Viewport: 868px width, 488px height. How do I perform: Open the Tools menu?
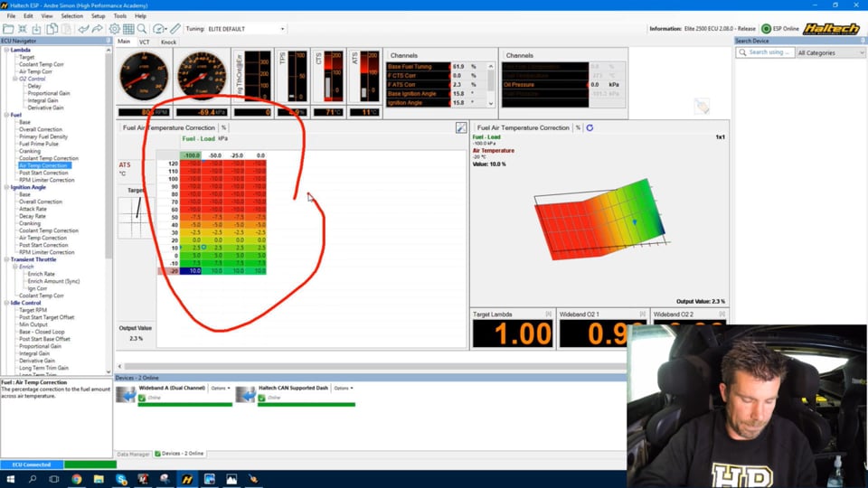point(120,16)
